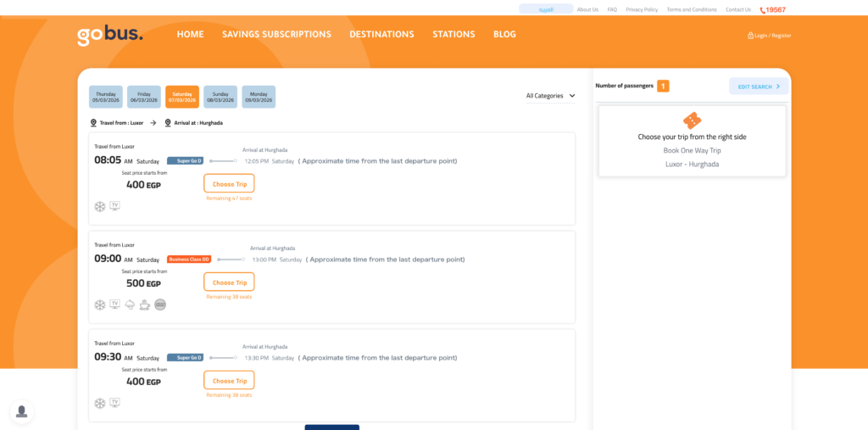
Task: Expand the All Categories dropdown
Action: pos(550,96)
